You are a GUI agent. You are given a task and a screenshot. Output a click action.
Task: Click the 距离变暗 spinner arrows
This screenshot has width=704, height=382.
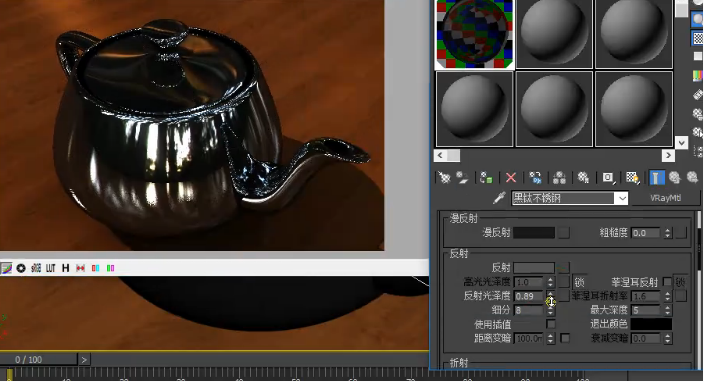click(550, 338)
